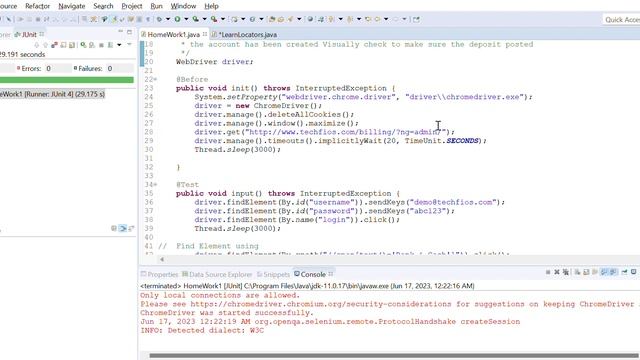Open the Snippets tab
Screen dimensions: 640x360
coord(273,274)
